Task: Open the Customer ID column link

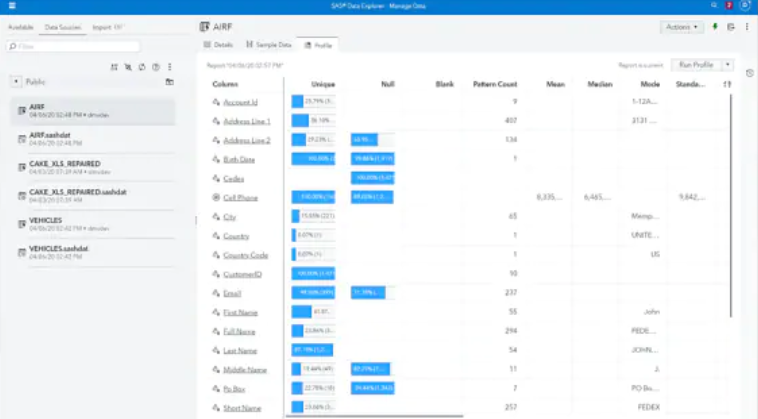Action: [x=242, y=274]
